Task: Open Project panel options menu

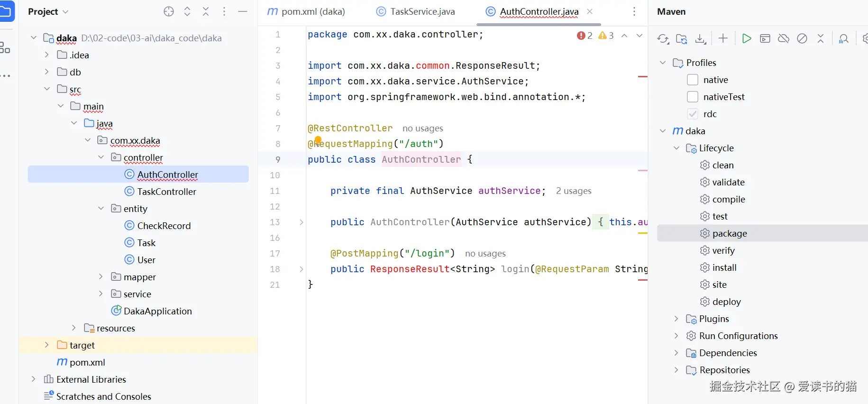Action: tap(224, 11)
